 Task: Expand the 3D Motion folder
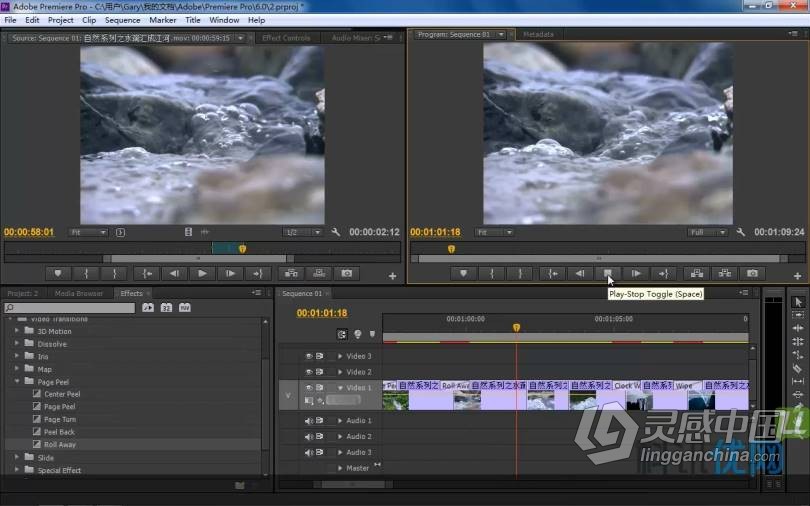(x=17, y=330)
